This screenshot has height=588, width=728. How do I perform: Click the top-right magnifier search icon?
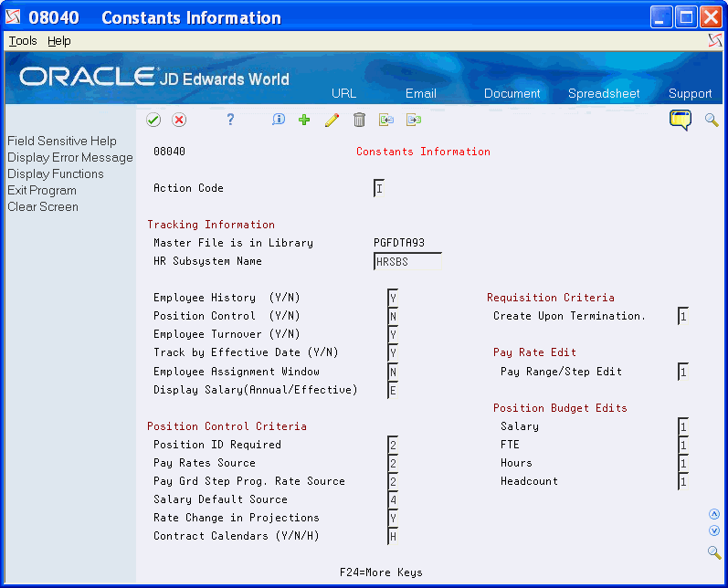pyautogui.click(x=712, y=121)
